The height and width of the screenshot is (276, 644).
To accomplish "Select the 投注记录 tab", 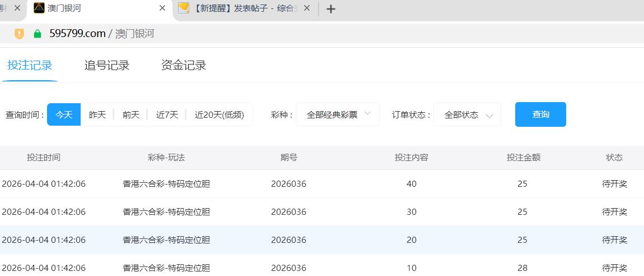I will (30, 66).
